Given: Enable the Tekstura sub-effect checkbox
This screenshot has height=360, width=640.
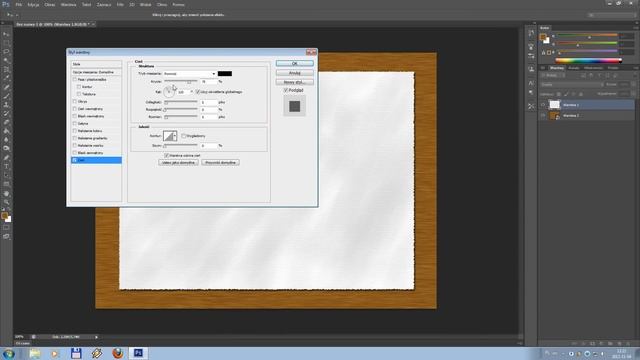Looking at the screenshot, I should pos(79,94).
